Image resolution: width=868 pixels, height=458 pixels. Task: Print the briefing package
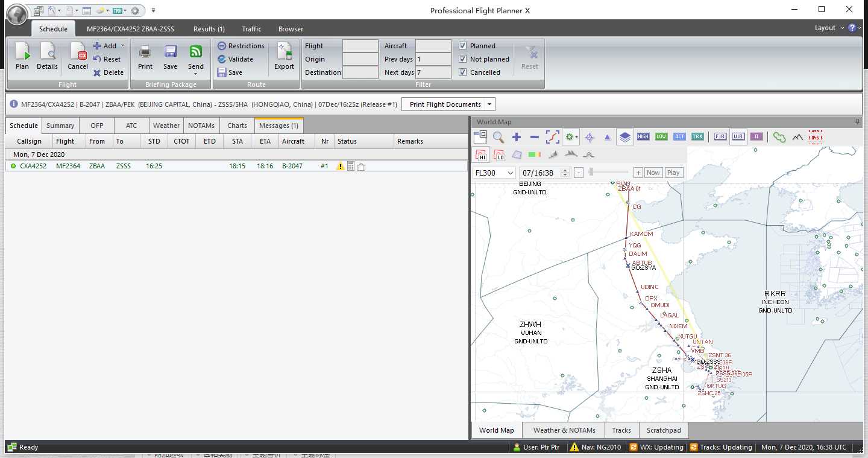coord(145,56)
